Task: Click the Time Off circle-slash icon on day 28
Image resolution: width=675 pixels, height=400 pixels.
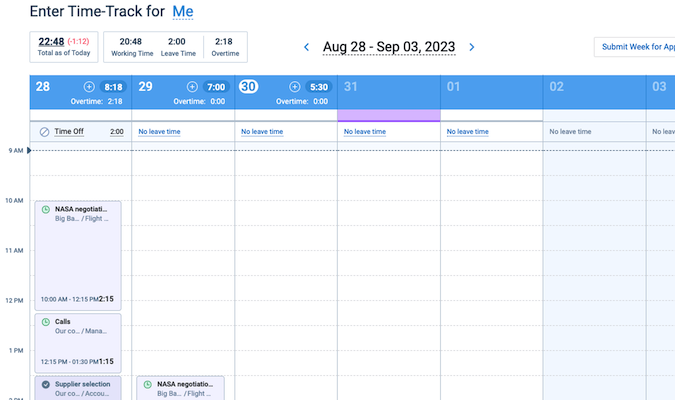Action: 44,132
